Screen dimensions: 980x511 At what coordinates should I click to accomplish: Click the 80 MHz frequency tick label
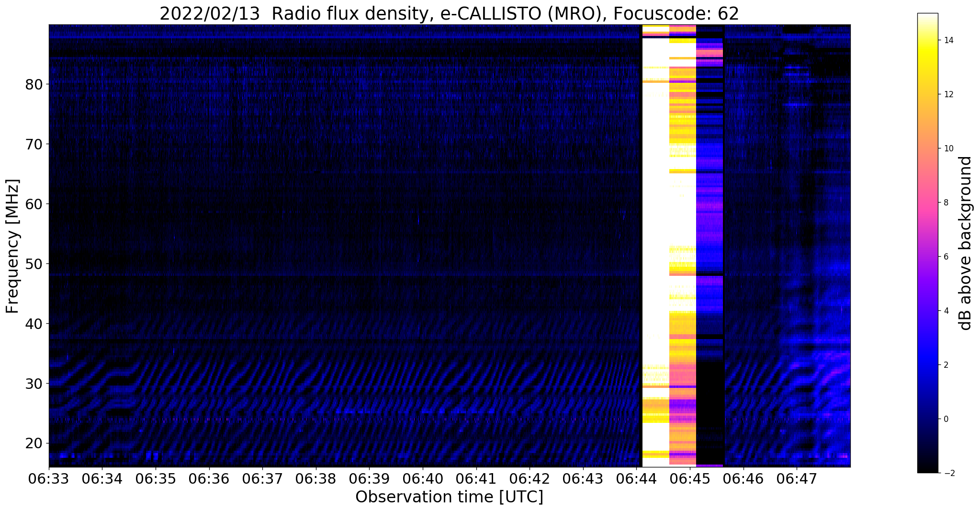click(x=34, y=85)
